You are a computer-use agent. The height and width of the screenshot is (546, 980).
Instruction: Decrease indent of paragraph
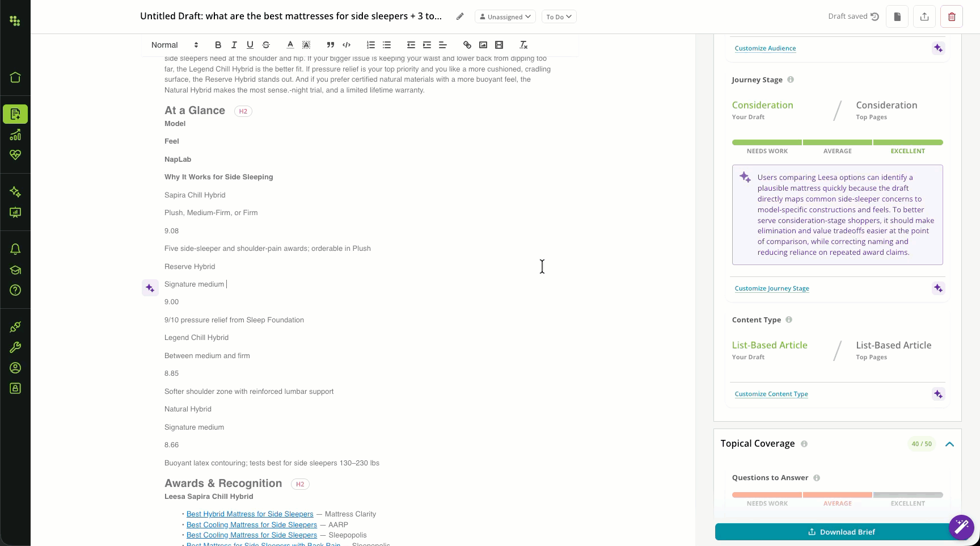pyautogui.click(x=411, y=45)
